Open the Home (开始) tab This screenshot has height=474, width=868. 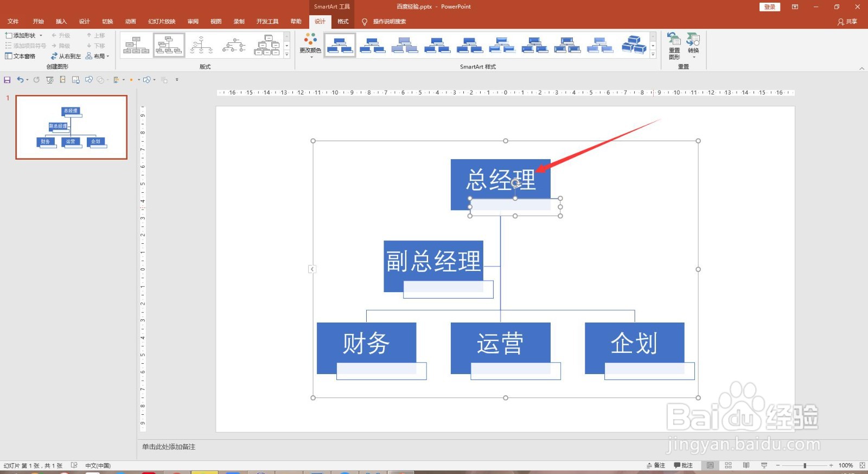38,21
